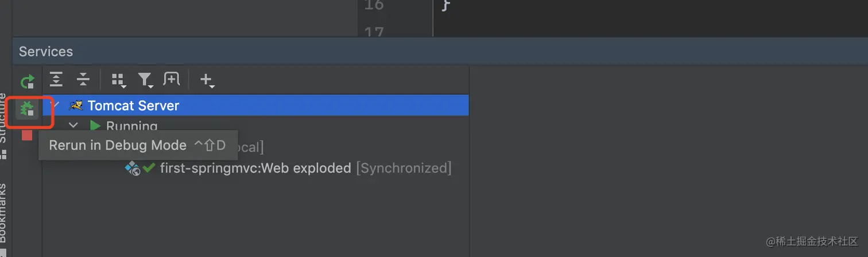Open the Filter dropdown in Services

(145, 80)
